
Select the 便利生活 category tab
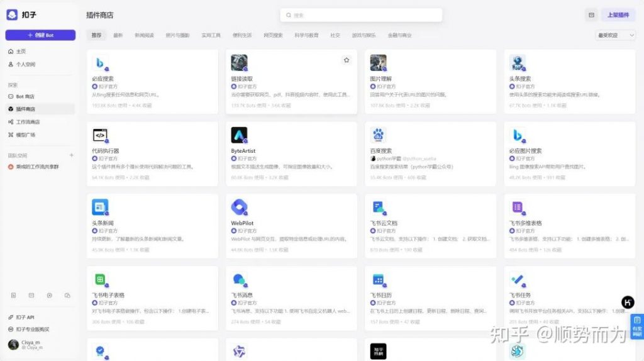242,35
